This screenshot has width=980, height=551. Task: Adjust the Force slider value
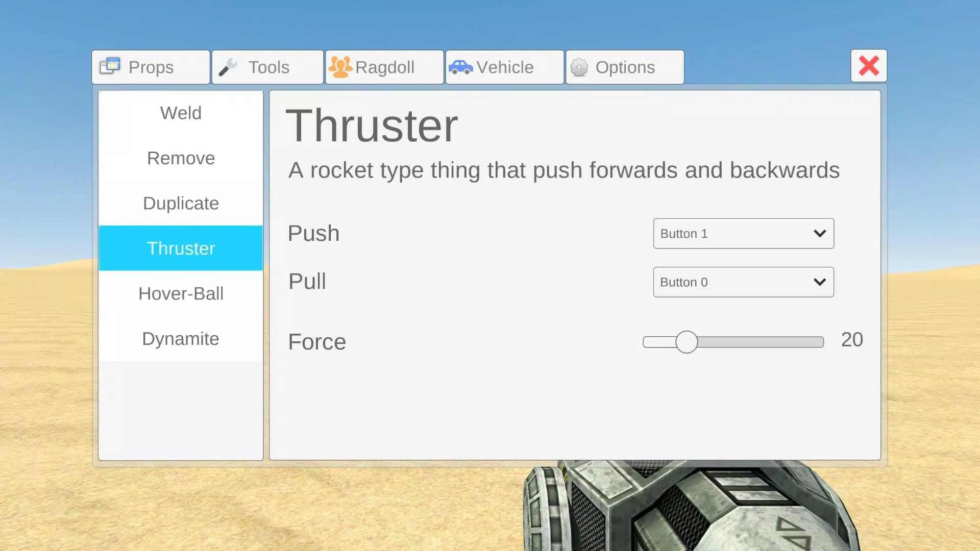tap(687, 342)
